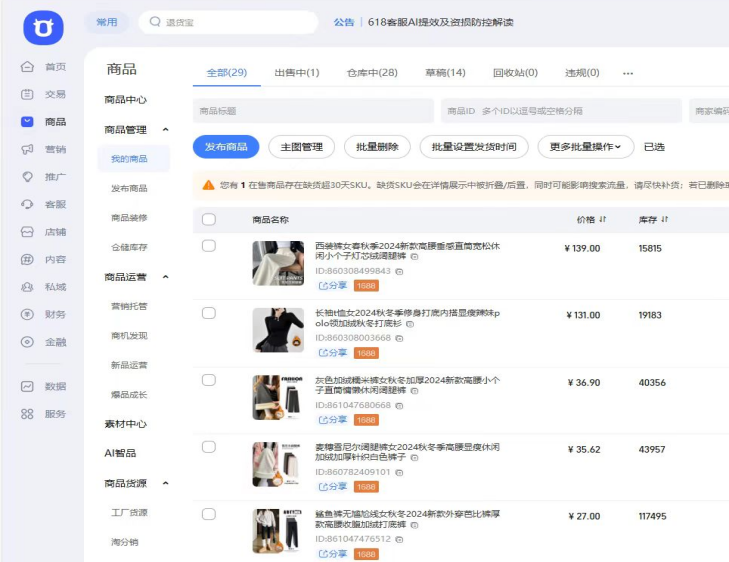Open 更多批量操作 dropdown

(x=585, y=147)
